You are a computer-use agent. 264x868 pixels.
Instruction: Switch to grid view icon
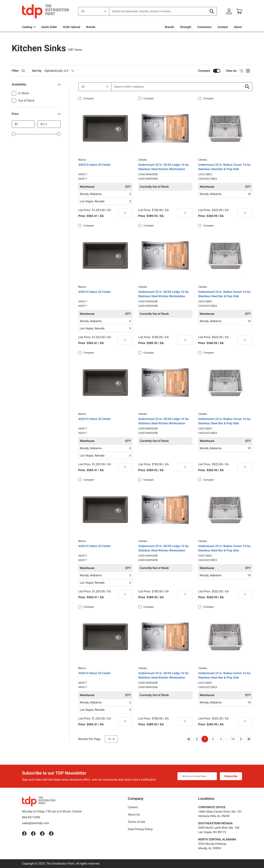[248, 71]
